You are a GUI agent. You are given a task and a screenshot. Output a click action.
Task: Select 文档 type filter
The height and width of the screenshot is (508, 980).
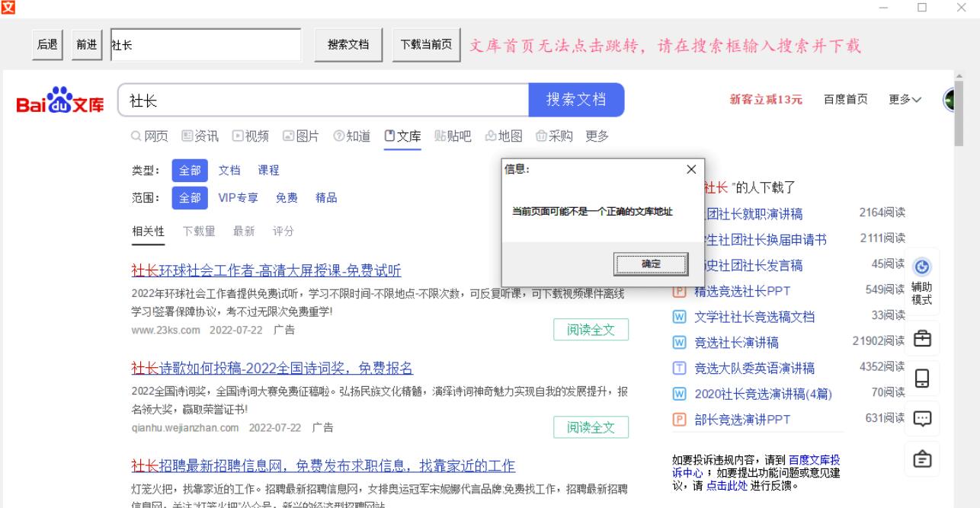(229, 171)
